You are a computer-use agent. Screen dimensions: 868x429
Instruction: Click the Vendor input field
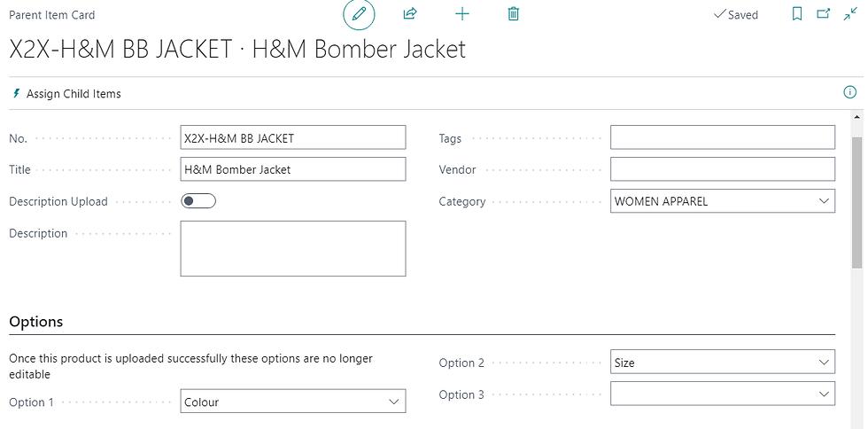(x=723, y=169)
